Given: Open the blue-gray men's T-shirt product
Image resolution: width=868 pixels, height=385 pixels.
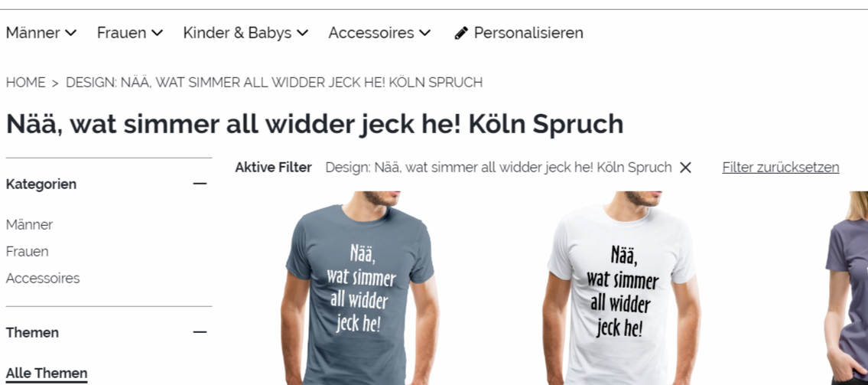Looking at the screenshot, I should point(360,288).
